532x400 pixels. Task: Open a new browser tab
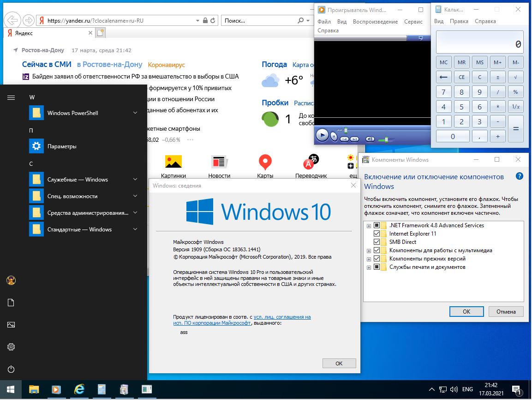[x=101, y=33]
